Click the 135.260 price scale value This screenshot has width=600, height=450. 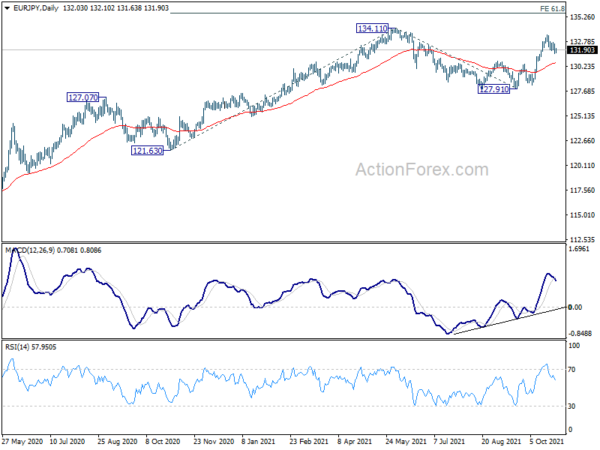582,17
